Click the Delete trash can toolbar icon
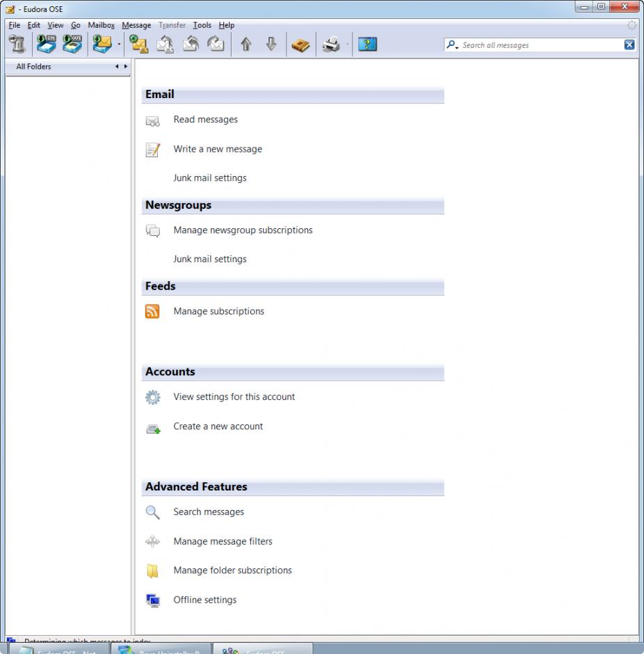The width and height of the screenshot is (644, 654). (x=17, y=45)
